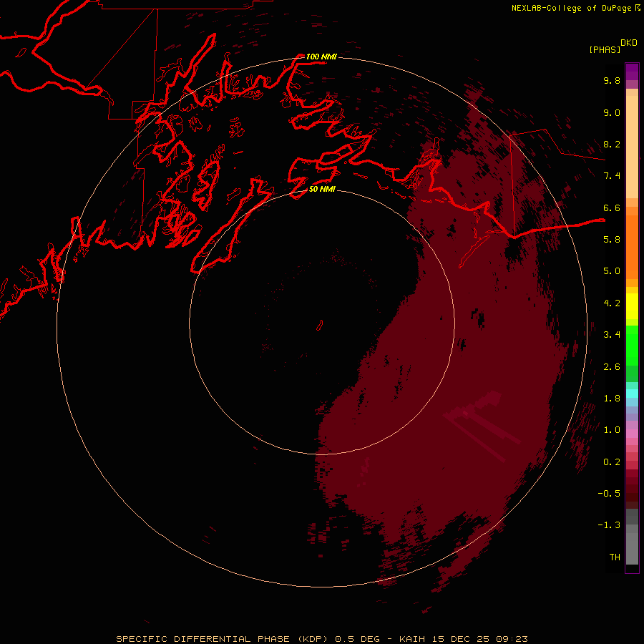Pick the gray segment beside the TH label
644x644 pixels.
[632, 550]
